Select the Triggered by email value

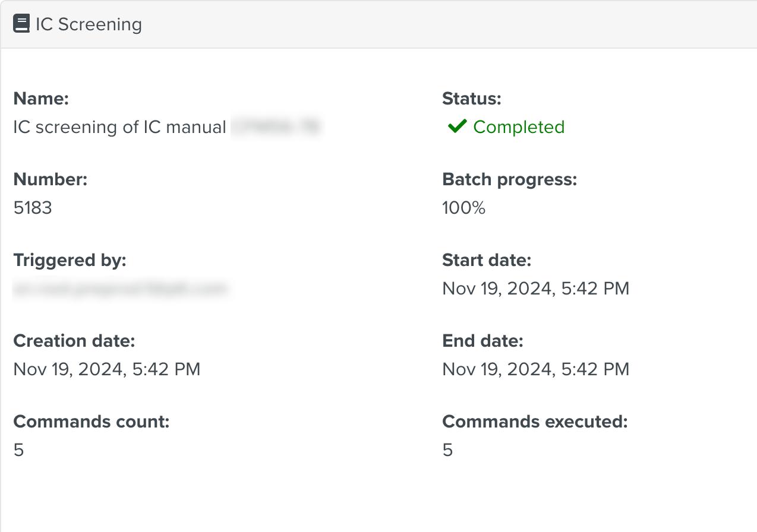(x=121, y=288)
